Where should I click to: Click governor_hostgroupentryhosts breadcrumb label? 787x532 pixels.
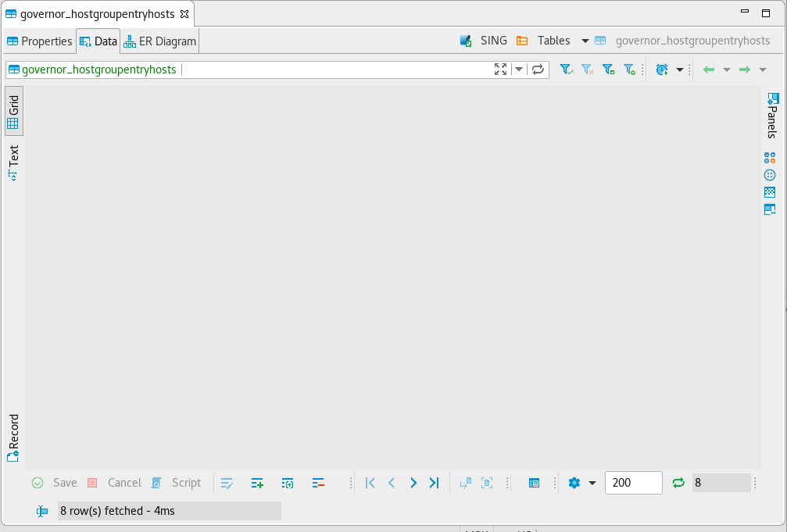pyautogui.click(x=692, y=41)
